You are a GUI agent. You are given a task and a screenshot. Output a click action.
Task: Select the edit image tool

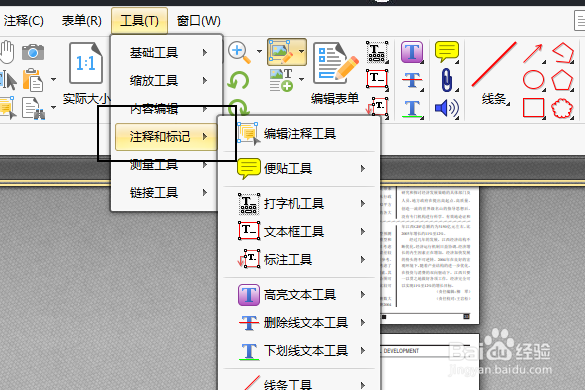click(x=282, y=52)
